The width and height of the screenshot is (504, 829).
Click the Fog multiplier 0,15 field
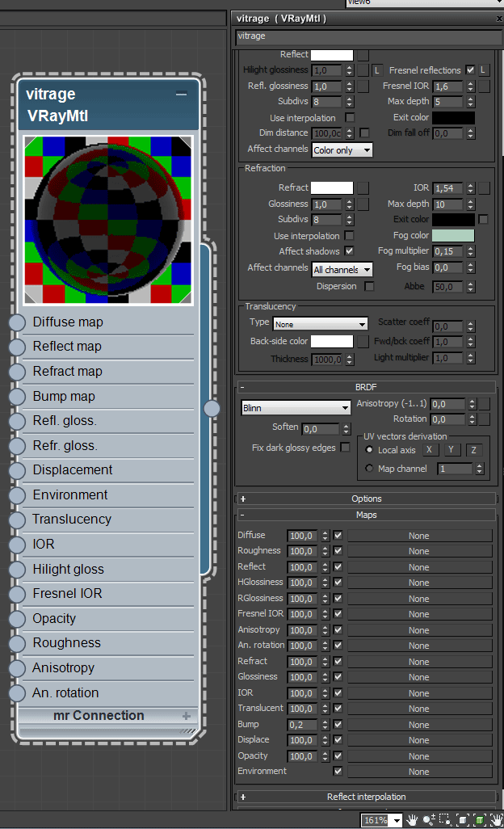click(x=448, y=251)
